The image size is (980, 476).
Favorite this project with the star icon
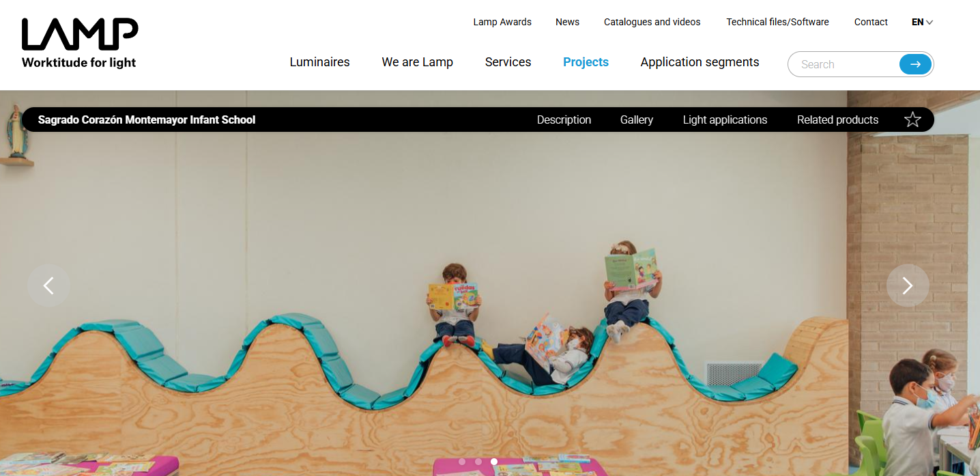tap(912, 120)
